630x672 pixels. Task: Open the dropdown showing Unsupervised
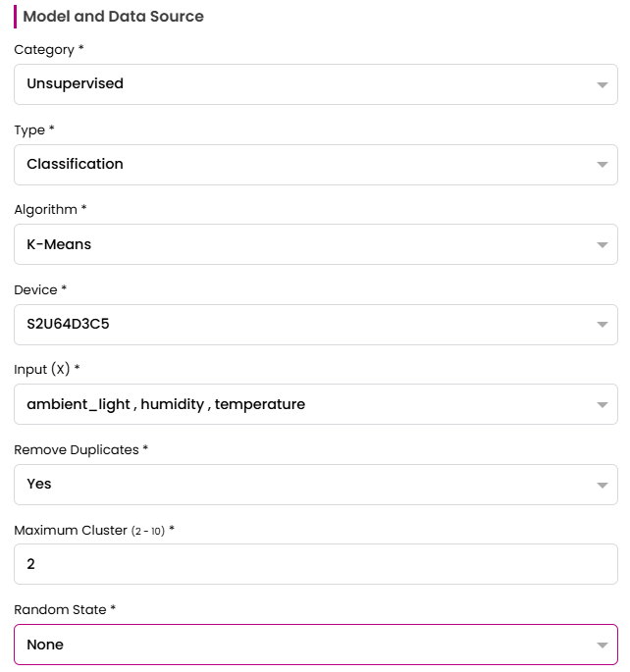tap(294, 84)
